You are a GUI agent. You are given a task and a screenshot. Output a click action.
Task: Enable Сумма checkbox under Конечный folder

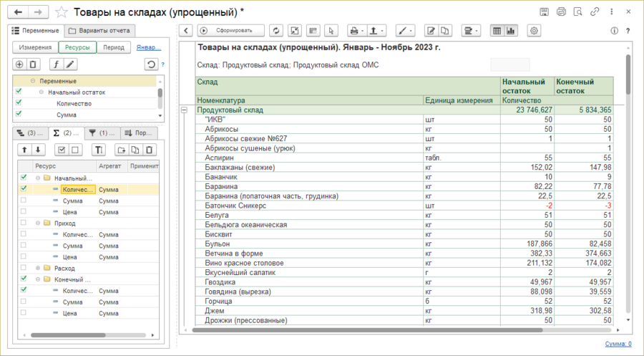[x=24, y=301]
